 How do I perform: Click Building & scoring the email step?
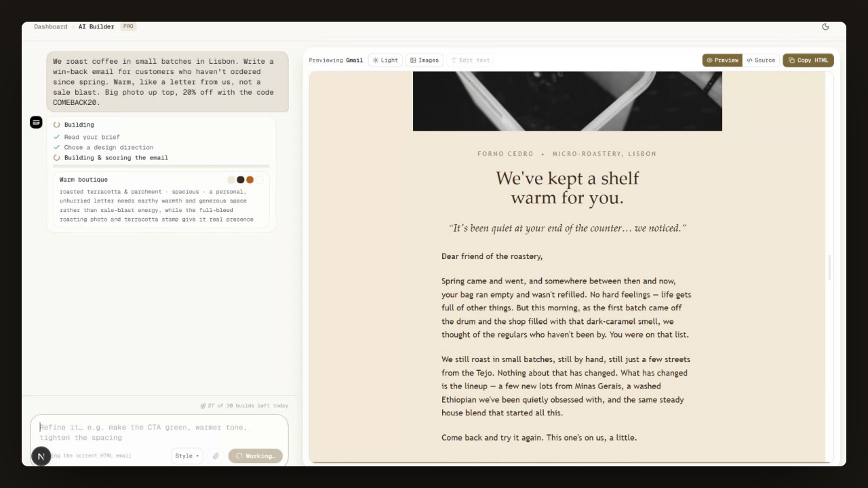[116, 158]
